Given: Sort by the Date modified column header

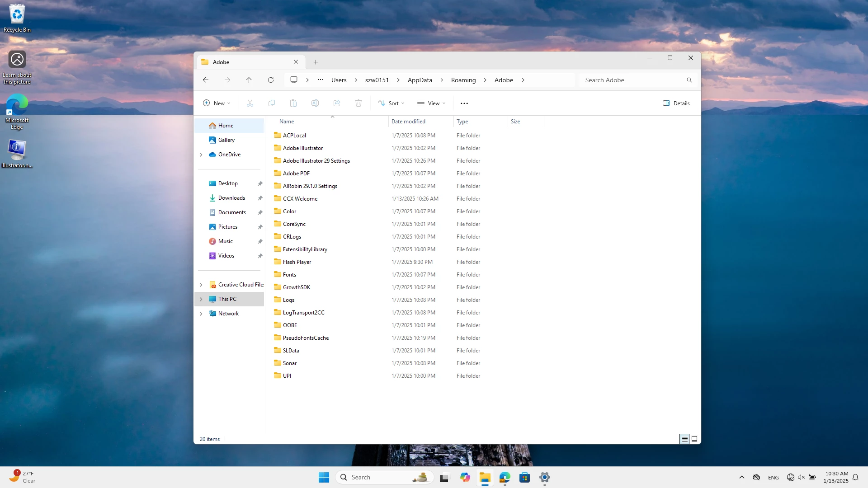Looking at the screenshot, I should coord(408,122).
